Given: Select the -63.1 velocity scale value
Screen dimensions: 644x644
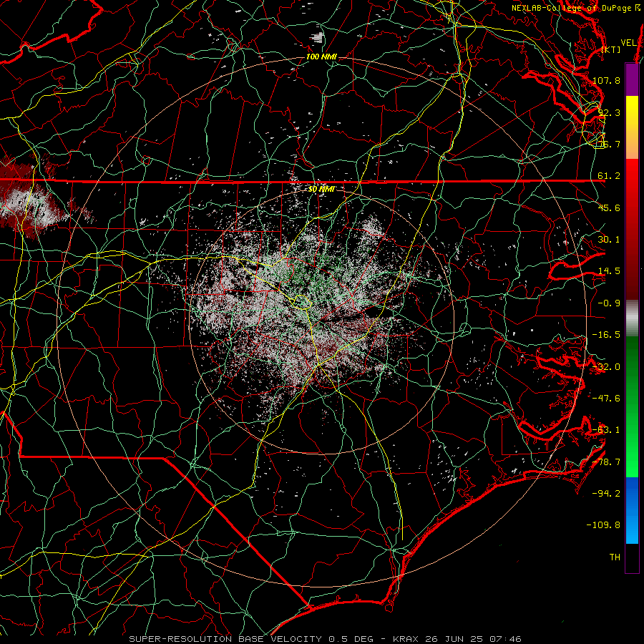Looking at the screenshot, I should pyautogui.click(x=606, y=430).
